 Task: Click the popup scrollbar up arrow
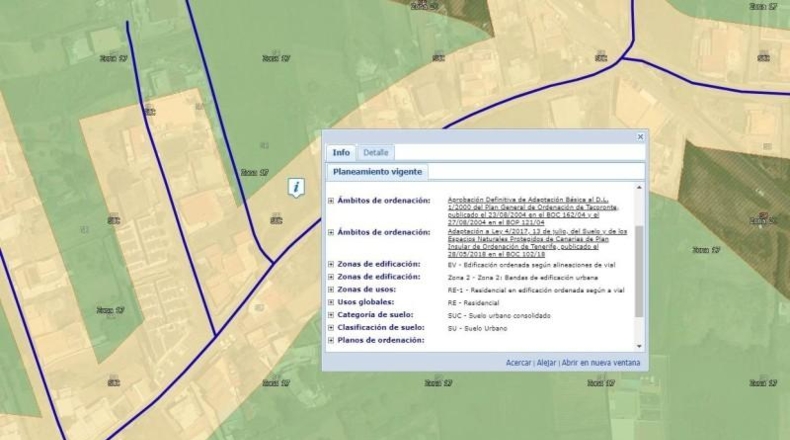(x=639, y=187)
